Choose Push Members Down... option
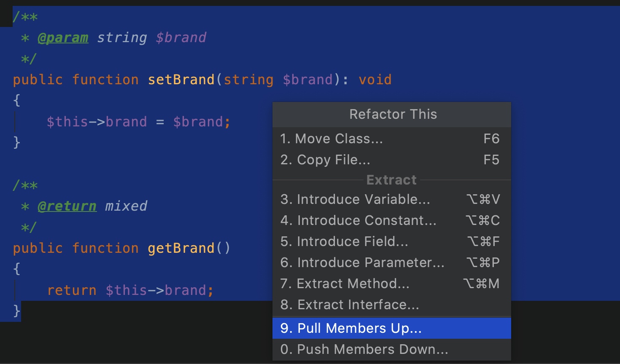620x364 pixels. tap(392, 349)
